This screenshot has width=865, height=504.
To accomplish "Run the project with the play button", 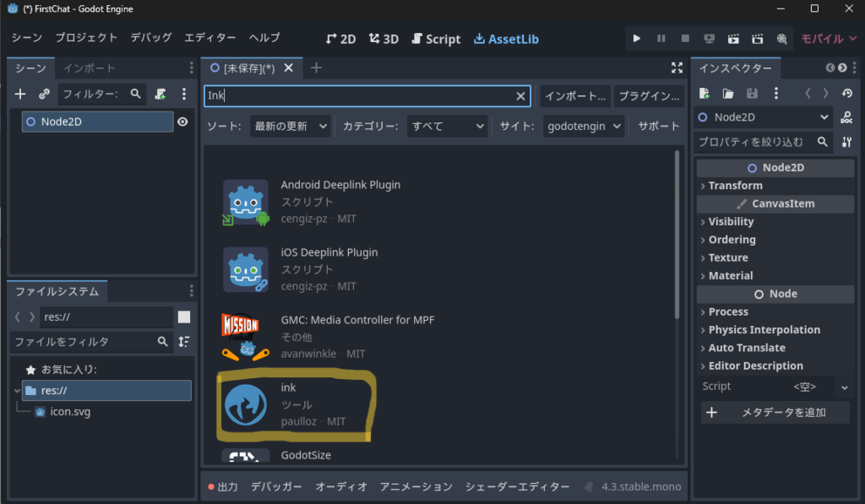I will 637,39.
